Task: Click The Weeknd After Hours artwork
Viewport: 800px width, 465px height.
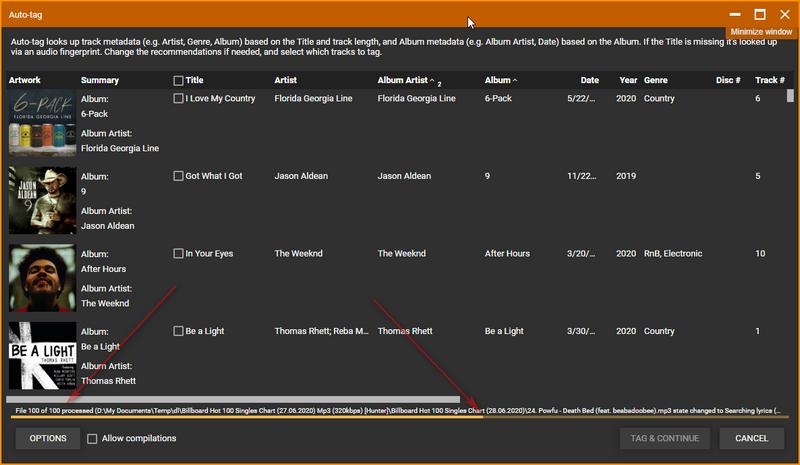Action: [x=42, y=278]
